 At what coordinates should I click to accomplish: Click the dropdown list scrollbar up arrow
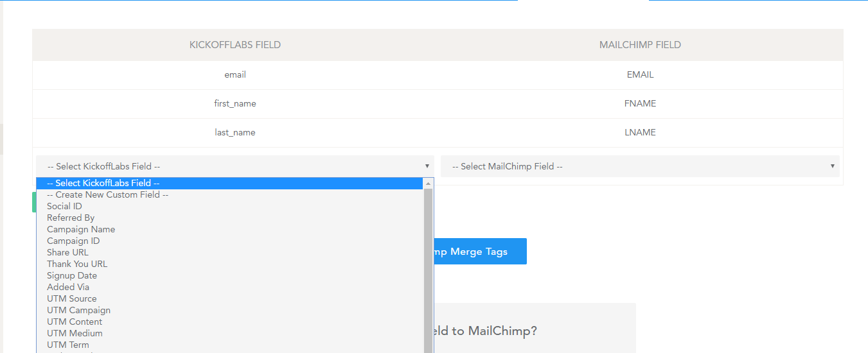click(x=429, y=184)
